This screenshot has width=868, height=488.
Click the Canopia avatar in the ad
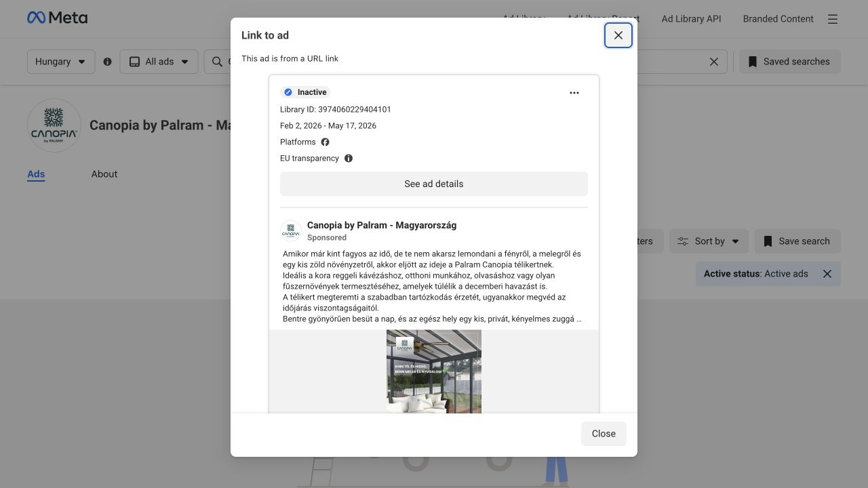[291, 230]
